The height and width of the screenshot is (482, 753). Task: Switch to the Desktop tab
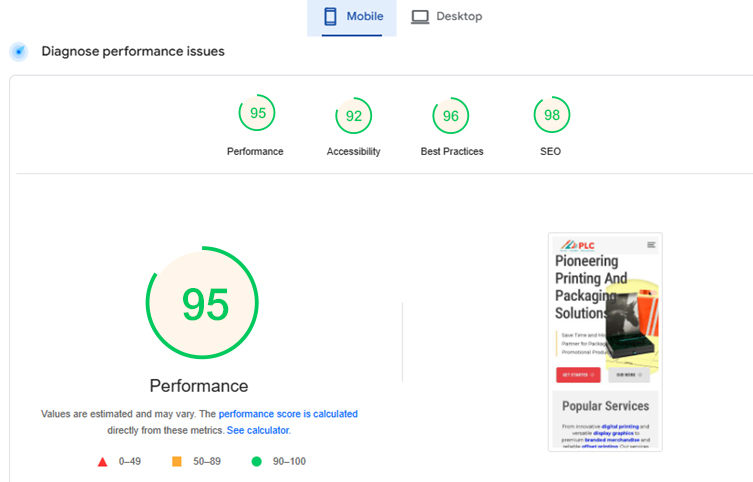(x=446, y=17)
